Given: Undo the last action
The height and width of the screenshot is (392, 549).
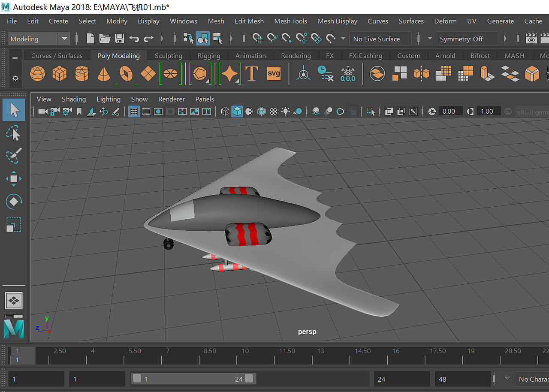Looking at the screenshot, I should coord(134,39).
